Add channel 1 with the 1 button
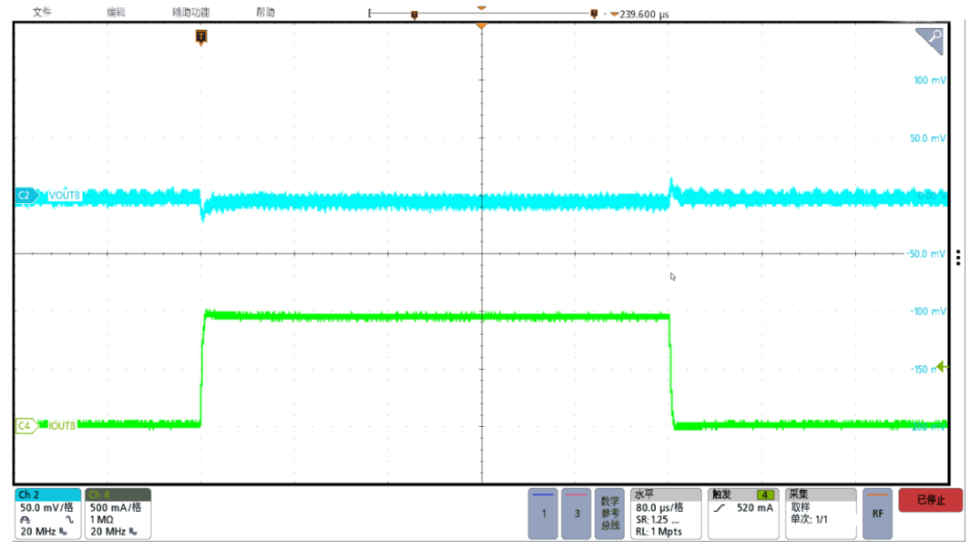Image resolution: width=980 pixels, height=550 pixels. (x=543, y=514)
